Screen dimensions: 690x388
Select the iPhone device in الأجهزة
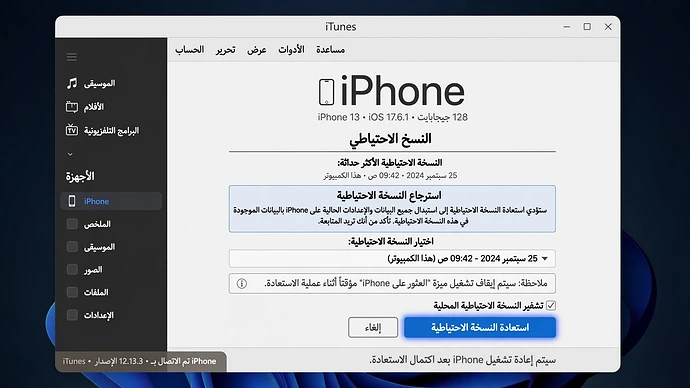pos(111,201)
